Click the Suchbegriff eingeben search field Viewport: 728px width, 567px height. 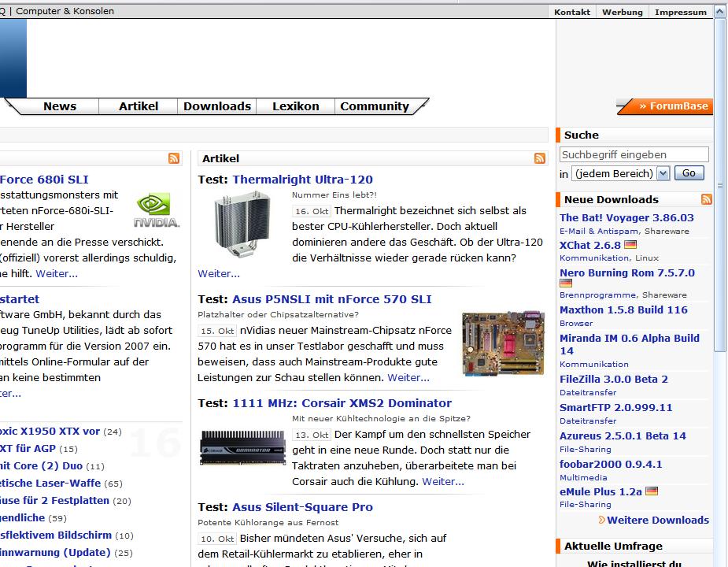(634, 154)
